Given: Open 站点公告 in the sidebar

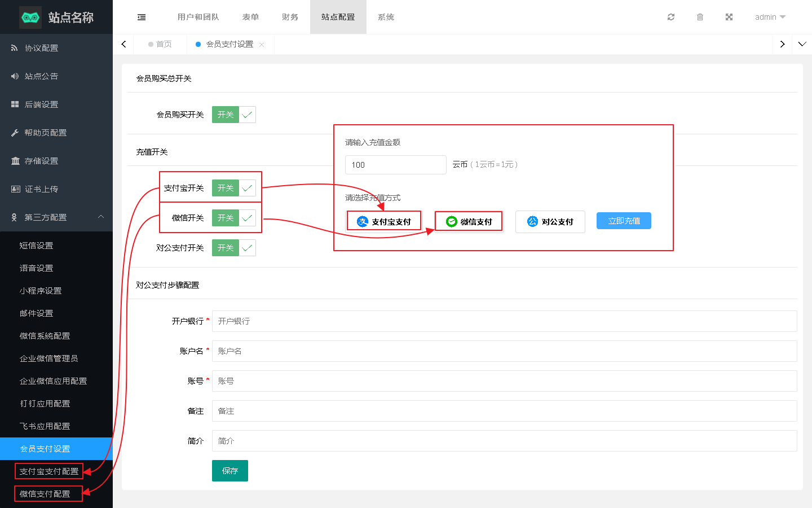Looking at the screenshot, I should pyautogui.click(x=41, y=76).
